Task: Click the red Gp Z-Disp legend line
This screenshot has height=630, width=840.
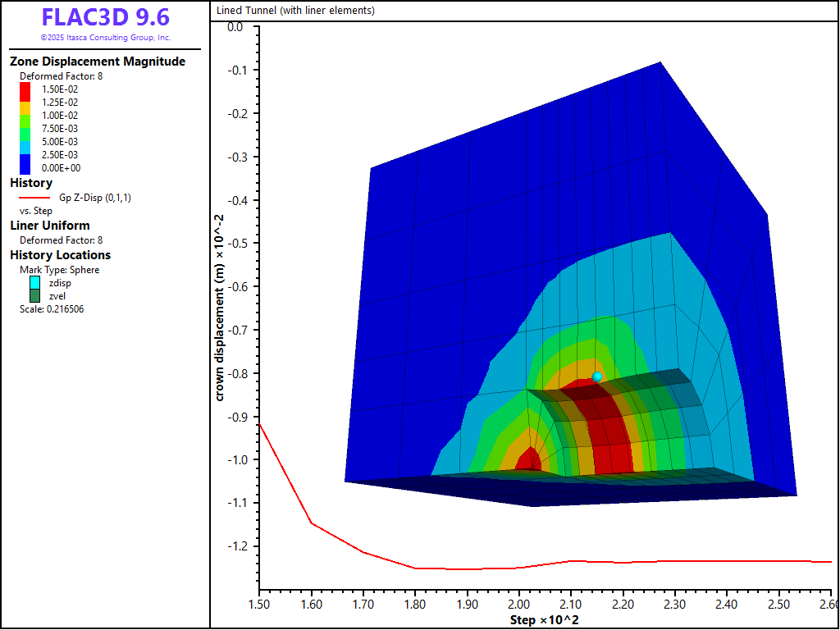Action: tap(34, 198)
